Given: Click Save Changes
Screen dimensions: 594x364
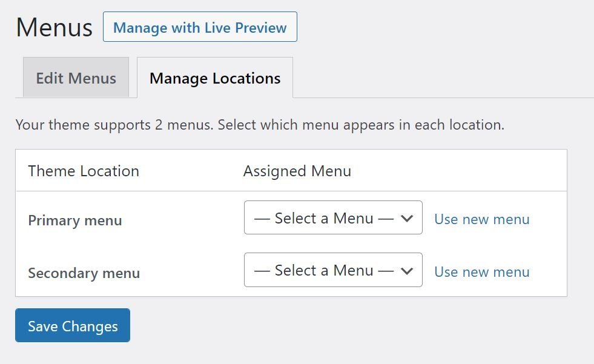Looking at the screenshot, I should tap(72, 326).
